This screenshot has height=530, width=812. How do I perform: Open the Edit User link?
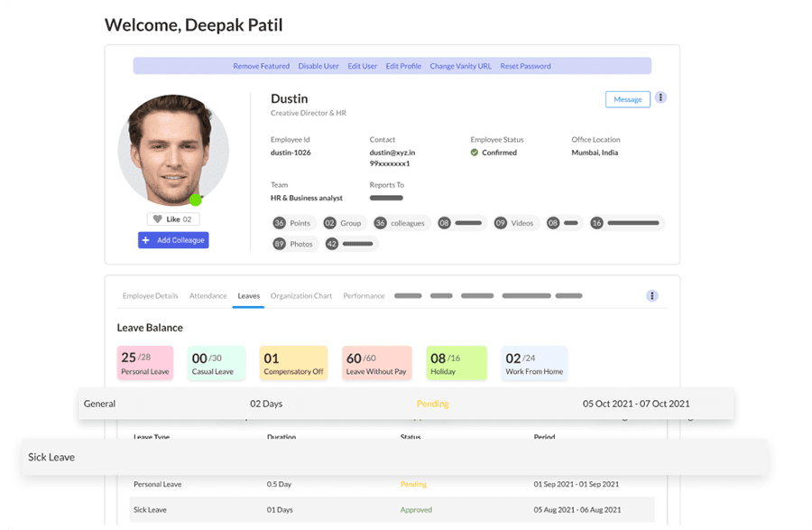coord(363,66)
